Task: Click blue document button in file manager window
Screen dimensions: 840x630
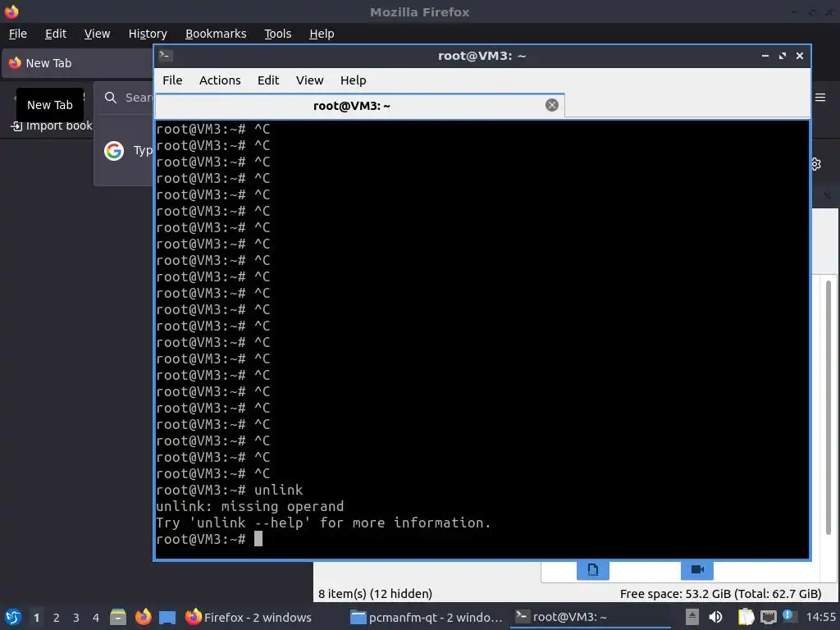Action: tap(592, 569)
